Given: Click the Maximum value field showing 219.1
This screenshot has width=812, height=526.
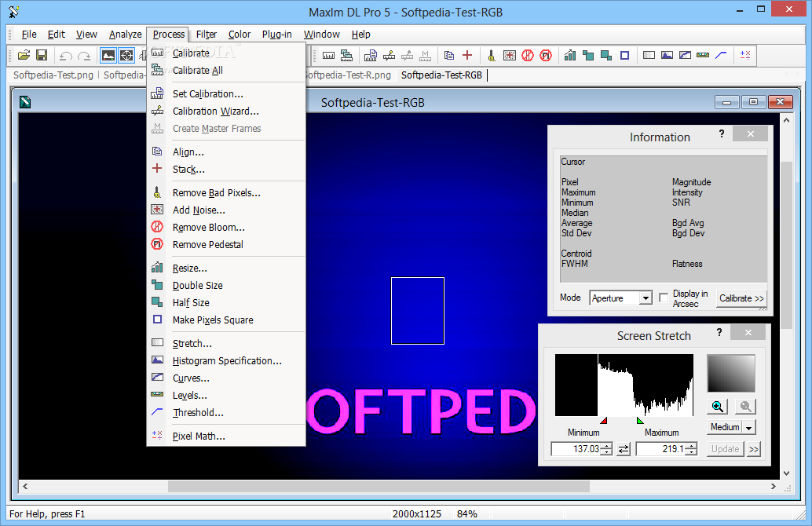Looking at the screenshot, I should (660, 449).
